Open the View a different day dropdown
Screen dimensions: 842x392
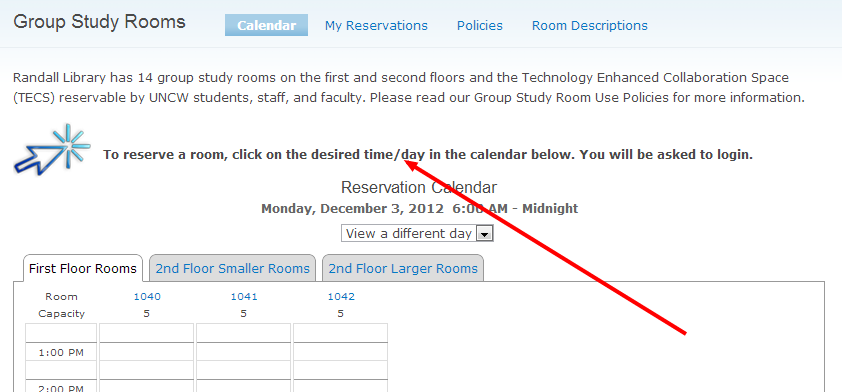[417, 234]
